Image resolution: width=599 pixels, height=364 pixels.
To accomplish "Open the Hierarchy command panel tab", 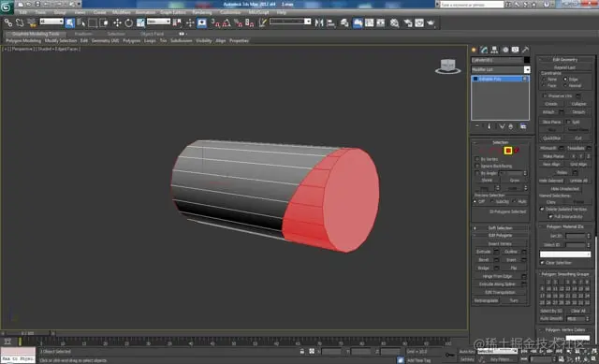I will click(x=495, y=50).
